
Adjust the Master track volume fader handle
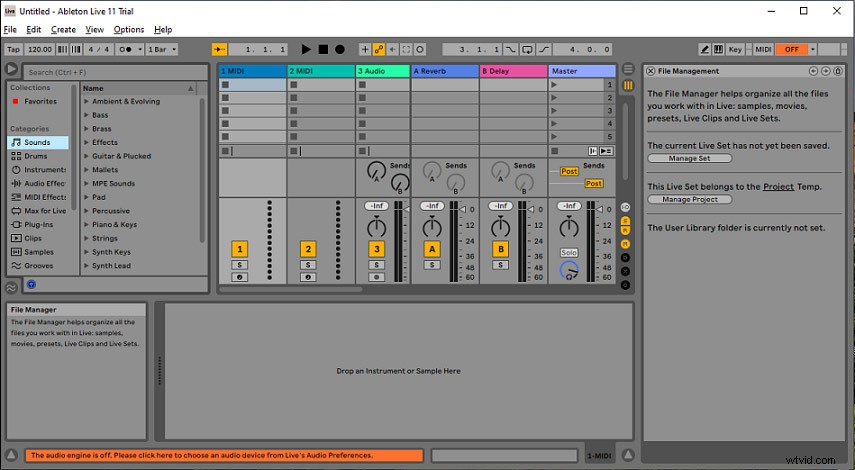pos(600,209)
